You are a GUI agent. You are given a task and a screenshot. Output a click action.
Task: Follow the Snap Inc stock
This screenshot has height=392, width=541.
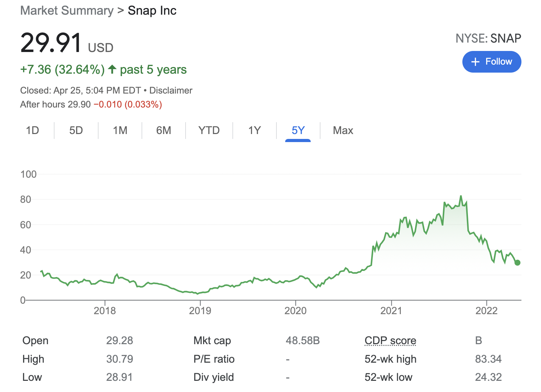tap(491, 62)
